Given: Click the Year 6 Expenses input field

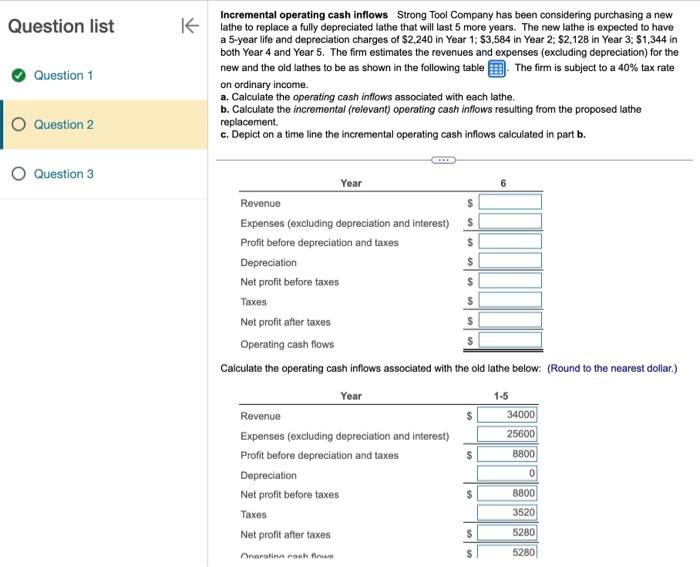Looking at the screenshot, I should point(510,221).
